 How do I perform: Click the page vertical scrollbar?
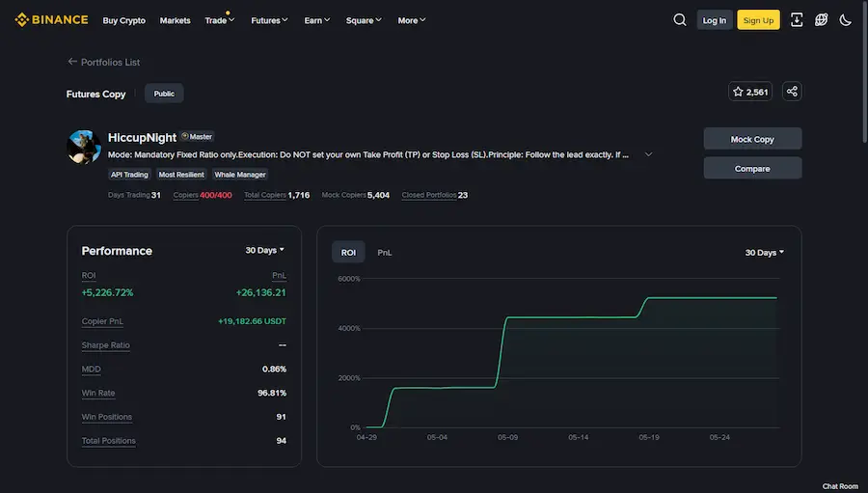865,72
